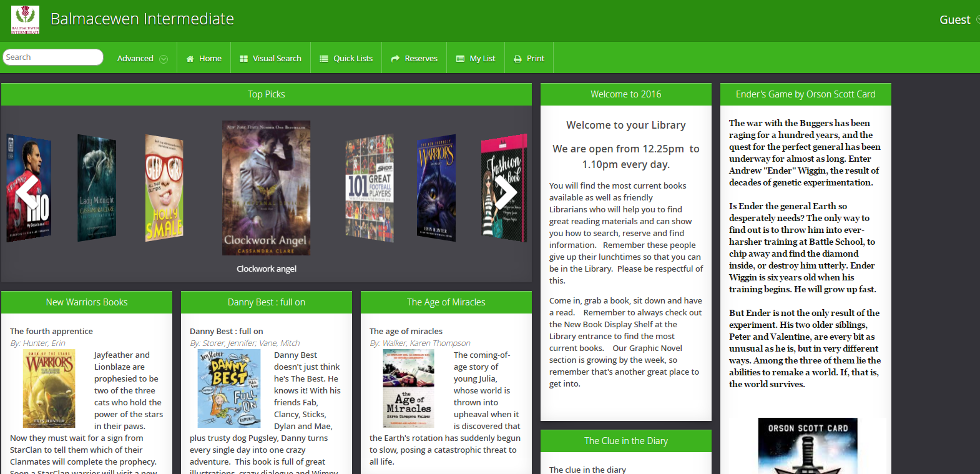Viewport: 980px width, 474px height.
Task: Show previous book in Top Picks carousel
Action: [x=27, y=192]
